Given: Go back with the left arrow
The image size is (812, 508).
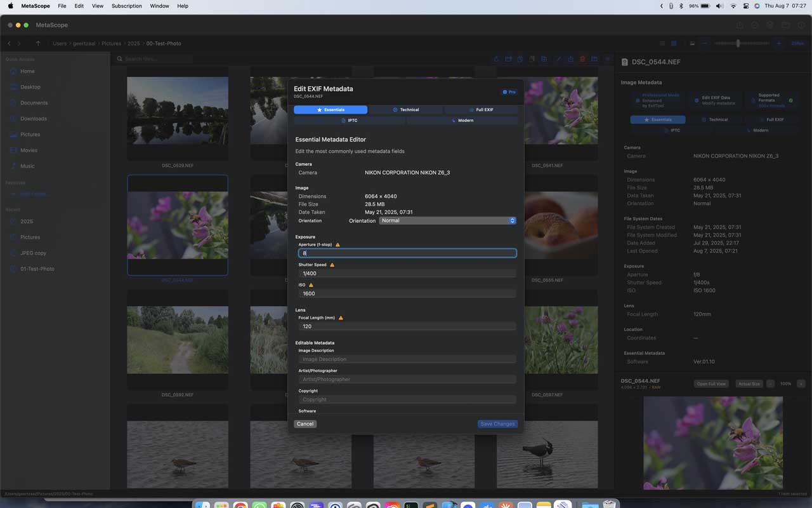Looking at the screenshot, I should [x=9, y=43].
